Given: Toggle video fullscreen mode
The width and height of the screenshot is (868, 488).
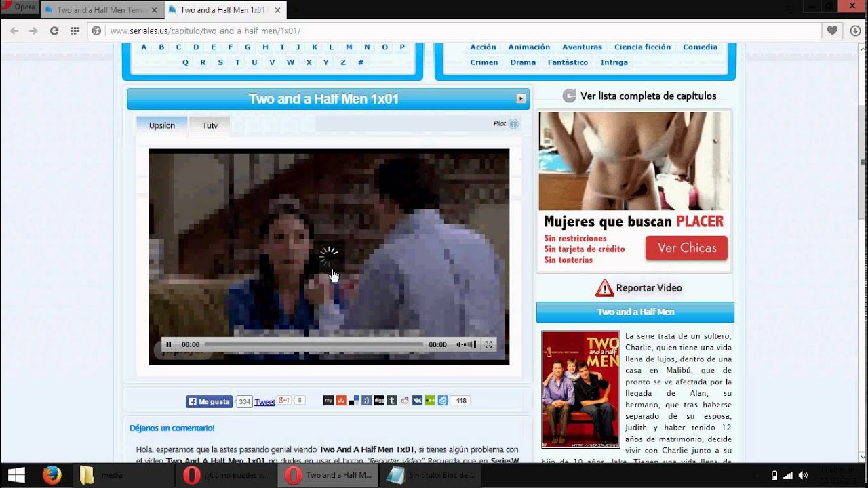Looking at the screenshot, I should tap(488, 344).
